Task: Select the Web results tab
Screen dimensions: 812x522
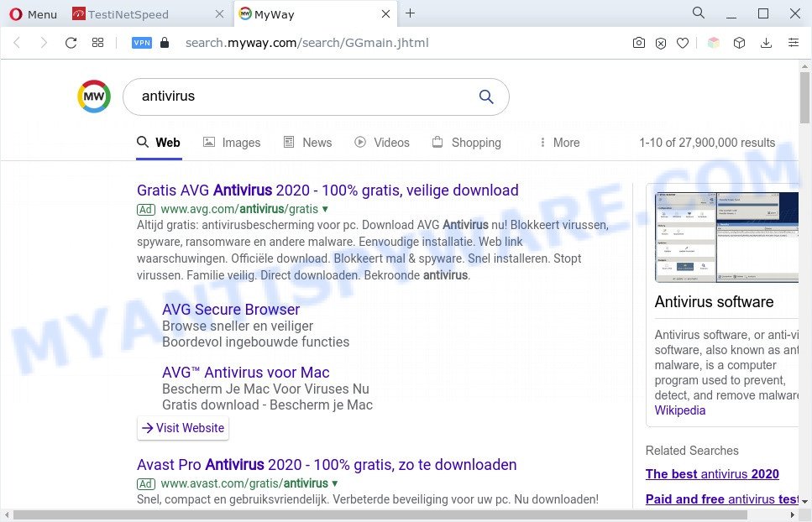Action: (x=159, y=143)
